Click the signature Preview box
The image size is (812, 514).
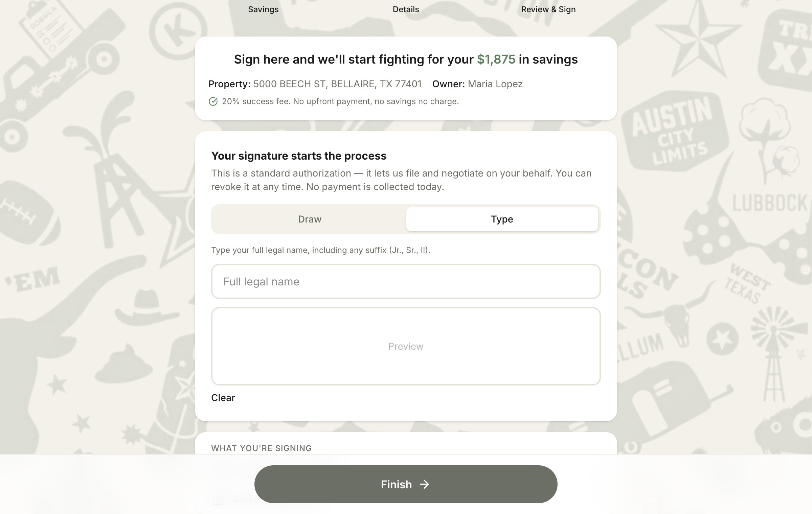pyautogui.click(x=406, y=346)
